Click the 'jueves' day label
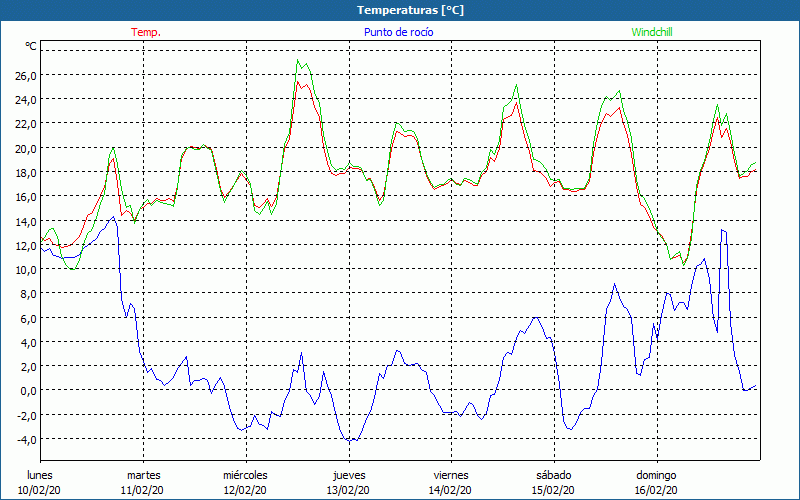The image size is (800, 500). point(349,475)
